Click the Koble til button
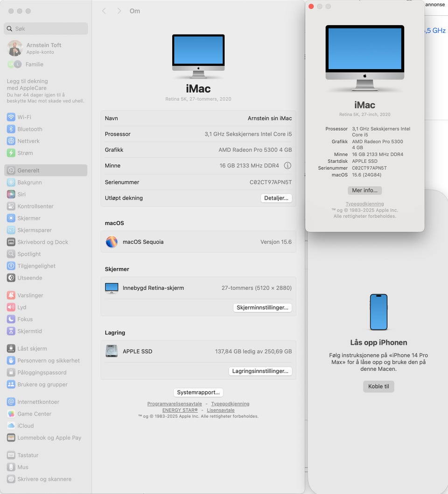 [x=378, y=387]
